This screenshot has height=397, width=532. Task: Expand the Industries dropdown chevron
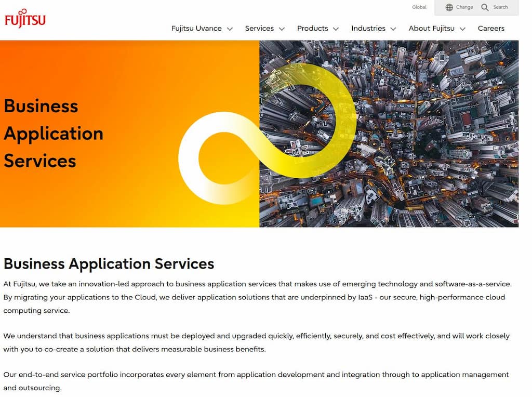click(393, 29)
